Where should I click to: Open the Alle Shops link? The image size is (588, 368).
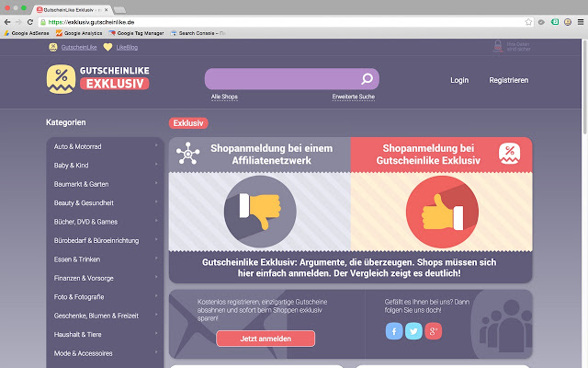224,97
